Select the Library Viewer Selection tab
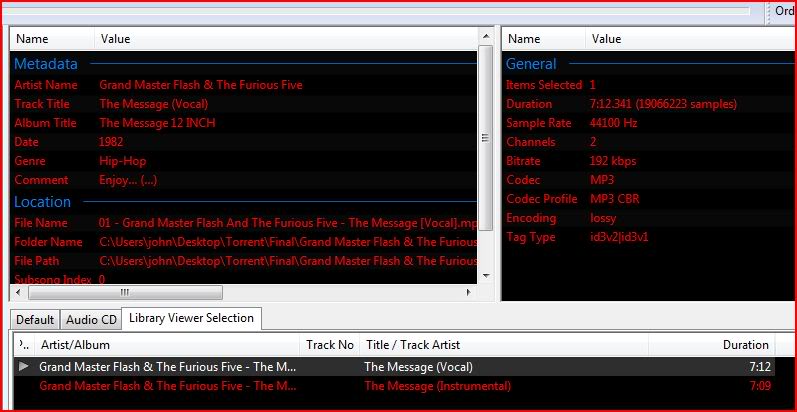 click(191, 319)
